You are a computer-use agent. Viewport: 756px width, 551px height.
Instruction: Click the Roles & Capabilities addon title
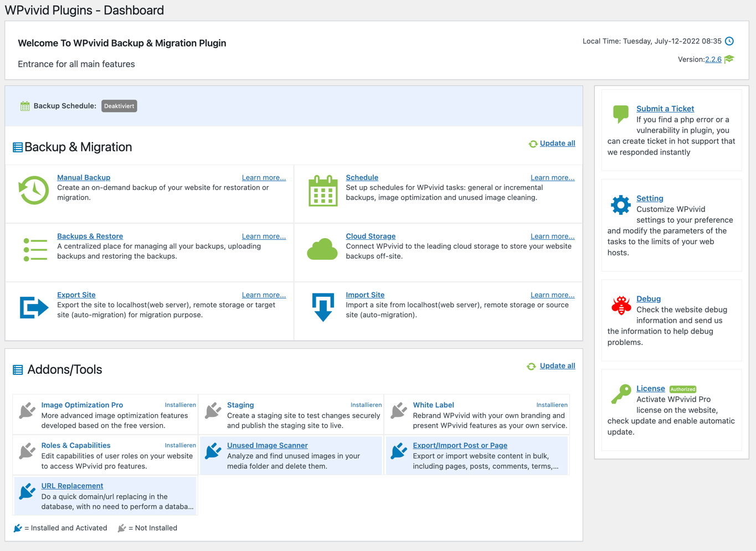(x=75, y=445)
